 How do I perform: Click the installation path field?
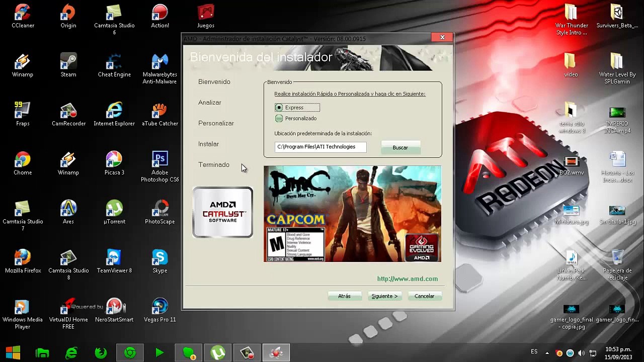[x=320, y=147]
